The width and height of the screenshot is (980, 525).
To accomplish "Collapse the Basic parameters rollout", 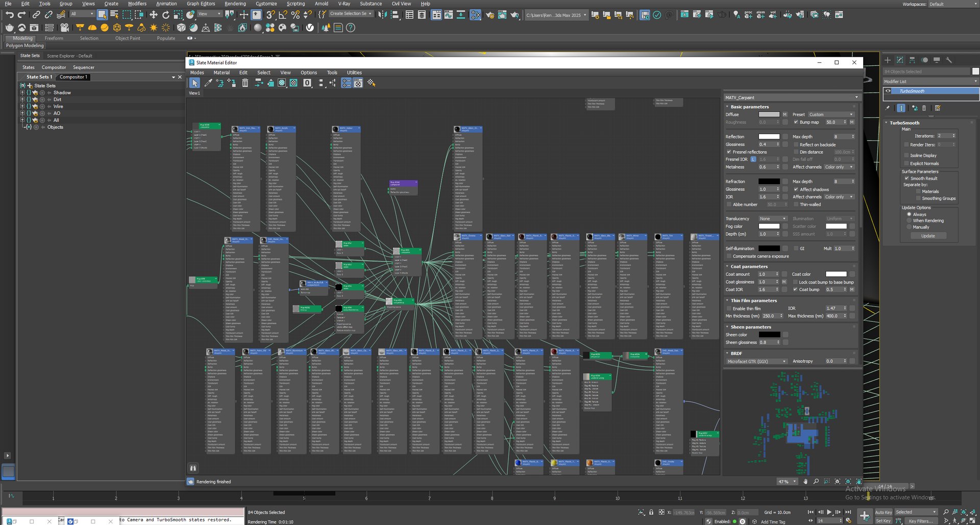I will point(749,107).
